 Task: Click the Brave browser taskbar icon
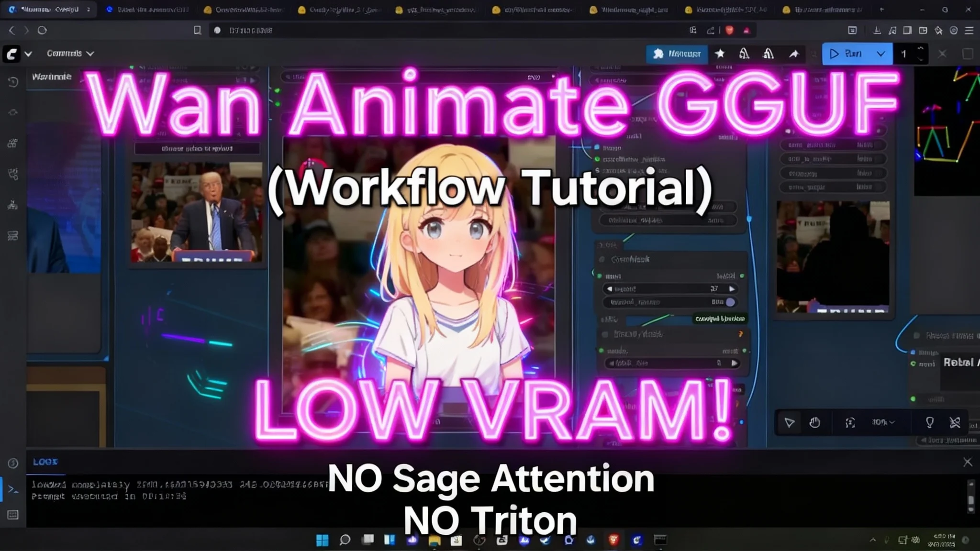(614, 540)
